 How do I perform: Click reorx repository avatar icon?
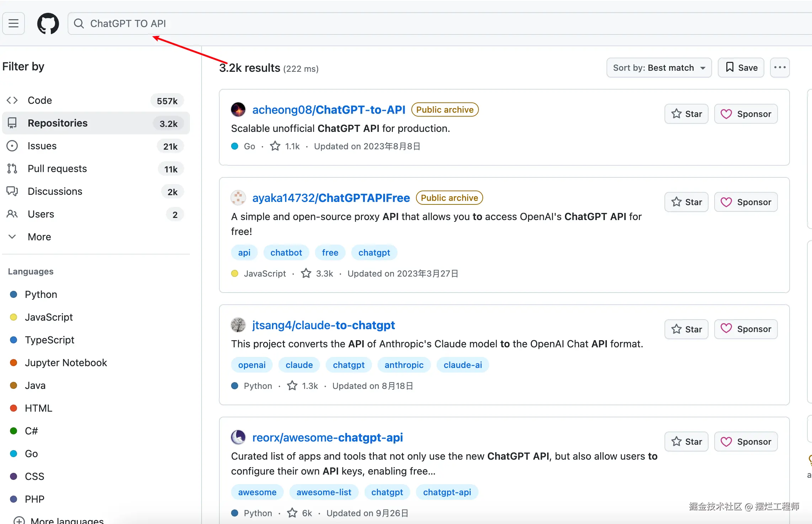tap(238, 437)
